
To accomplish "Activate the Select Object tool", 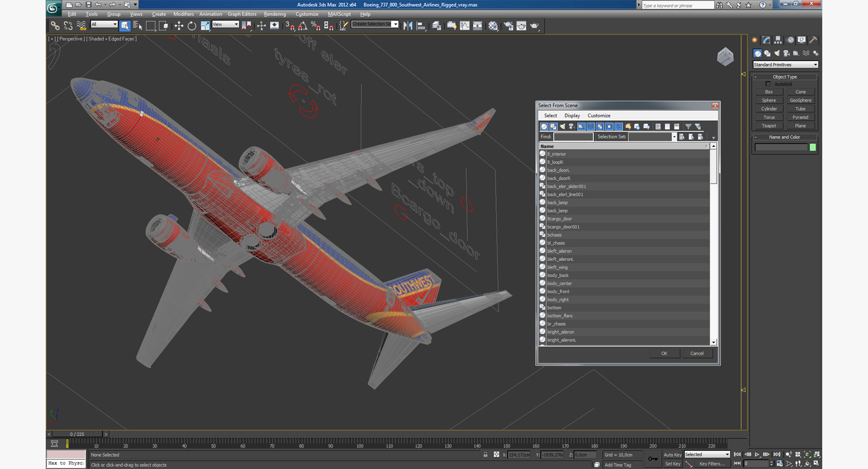I will point(125,25).
